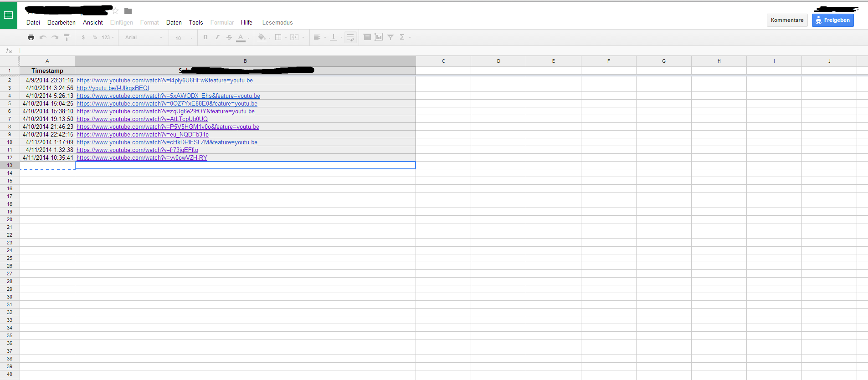Expand the Merge cells options arrow
This screenshot has width=868, height=380.
click(x=303, y=38)
